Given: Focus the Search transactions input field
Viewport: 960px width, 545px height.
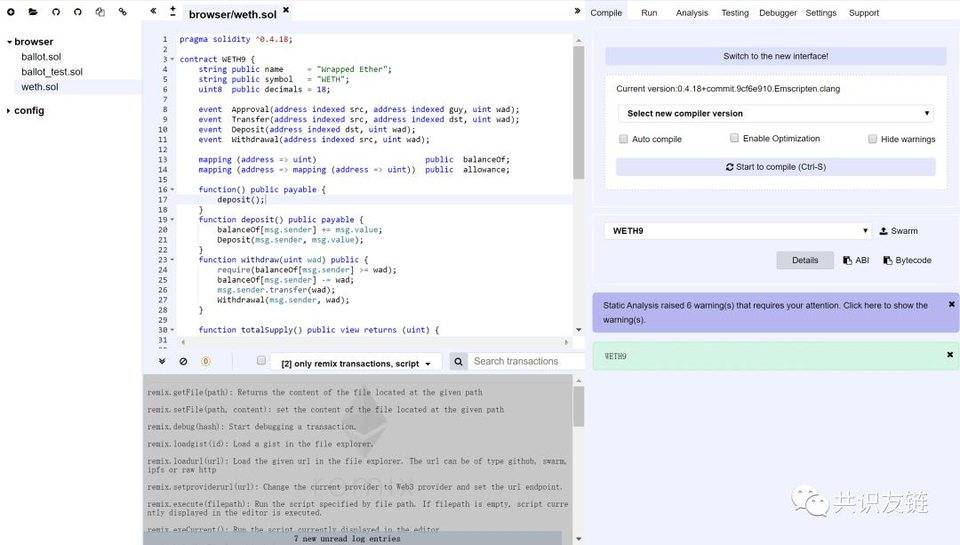Looking at the screenshot, I should (x=528, y=361).
